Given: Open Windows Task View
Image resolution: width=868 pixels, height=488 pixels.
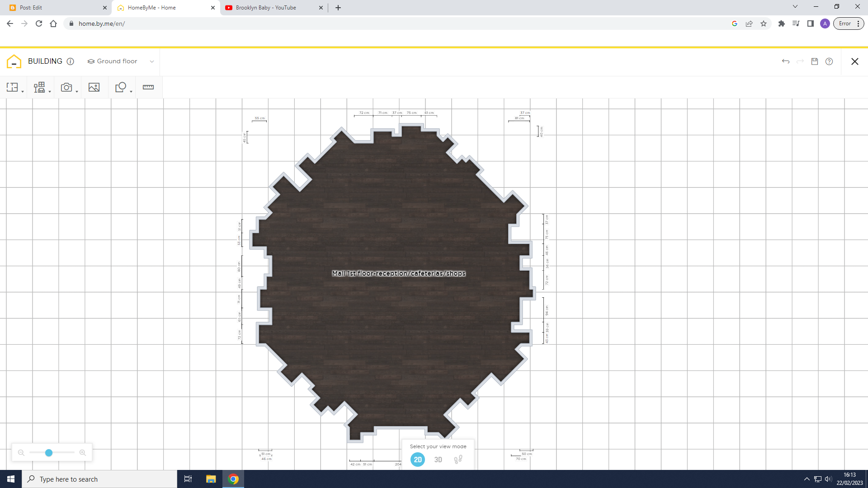Looking at the screenshot, I should (x=188, y=479).
